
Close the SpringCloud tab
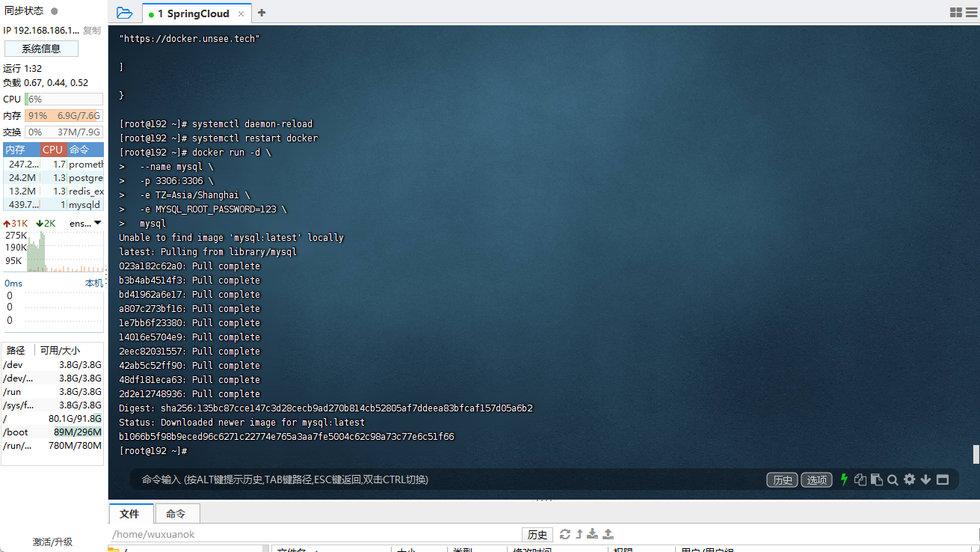coord(241,14)
